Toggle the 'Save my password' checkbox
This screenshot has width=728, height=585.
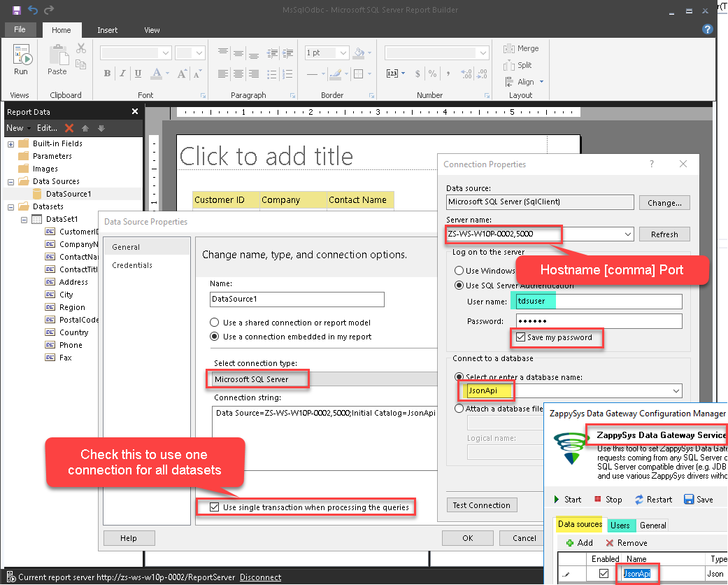tap(520, 337)
